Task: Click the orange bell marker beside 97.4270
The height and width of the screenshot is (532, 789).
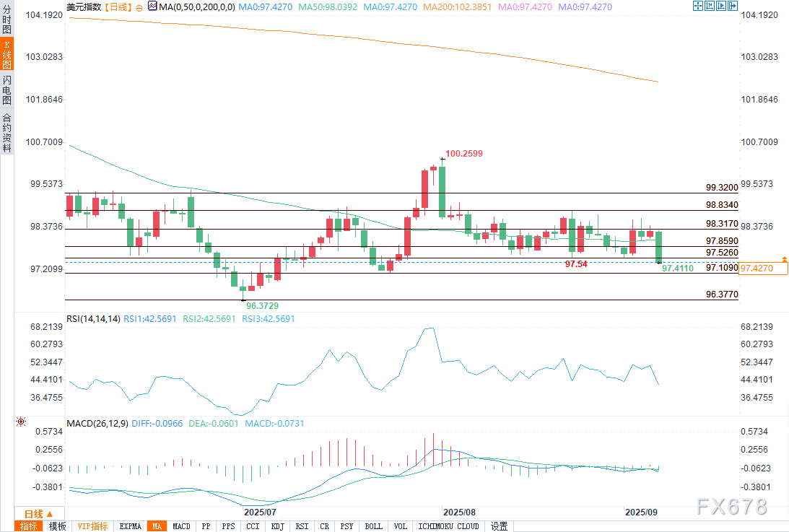Action: tap(784, 258)
